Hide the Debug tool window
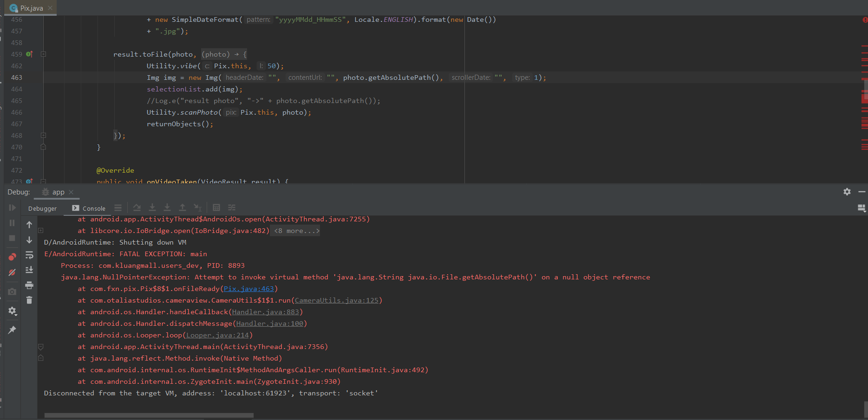 coord(862,192)
